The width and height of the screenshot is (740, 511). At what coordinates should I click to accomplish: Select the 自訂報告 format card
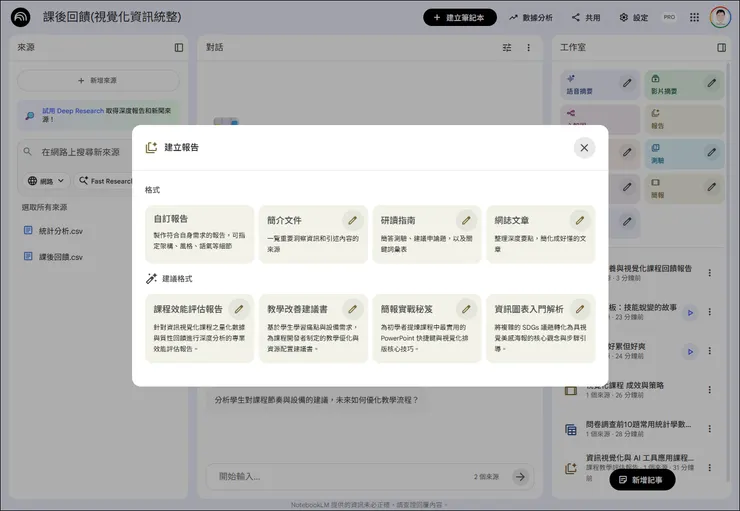(x=199, y=234)
